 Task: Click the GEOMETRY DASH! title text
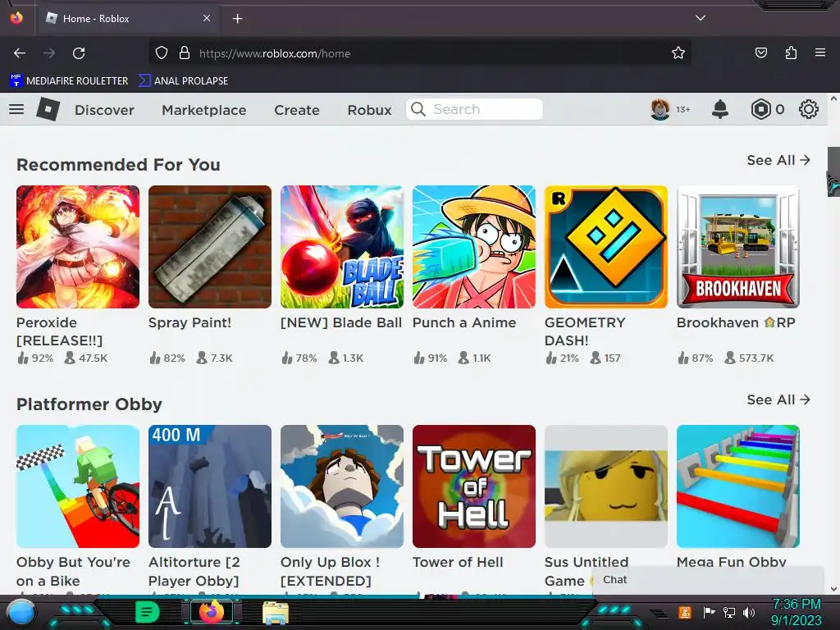(585, 331)
